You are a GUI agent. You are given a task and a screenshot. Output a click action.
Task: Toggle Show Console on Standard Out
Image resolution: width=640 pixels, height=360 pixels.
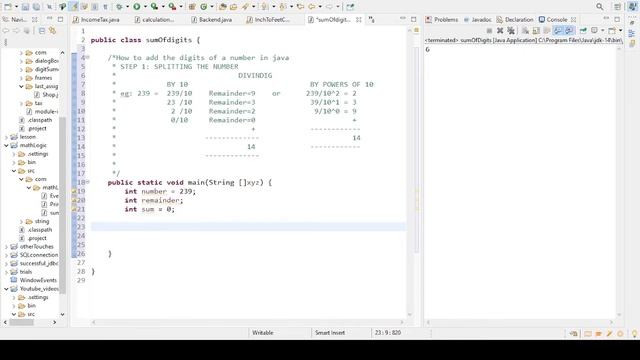558,30
